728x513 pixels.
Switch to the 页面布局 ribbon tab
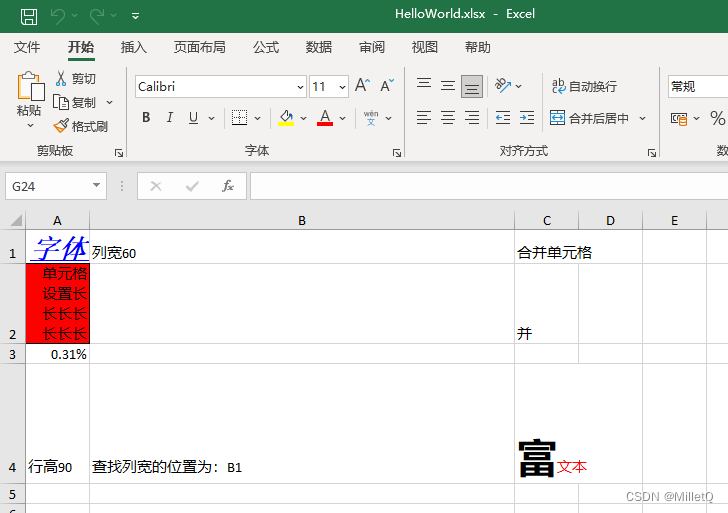click(x=200, y=47)
